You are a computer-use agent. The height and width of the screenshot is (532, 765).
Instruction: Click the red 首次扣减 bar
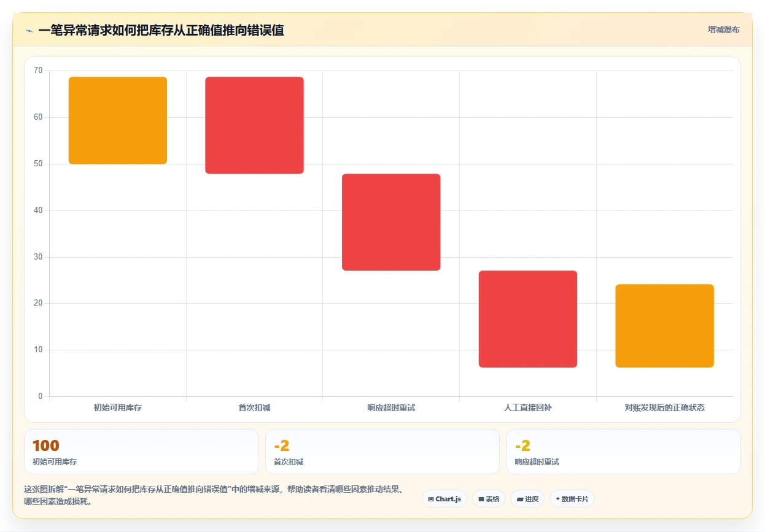point(254,125)
